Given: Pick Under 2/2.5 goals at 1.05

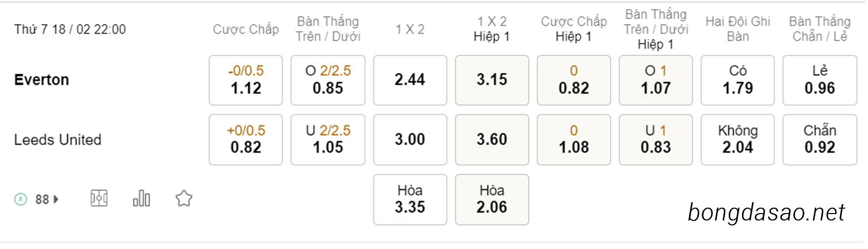Looking at the screenshot, I should (328, 140).
